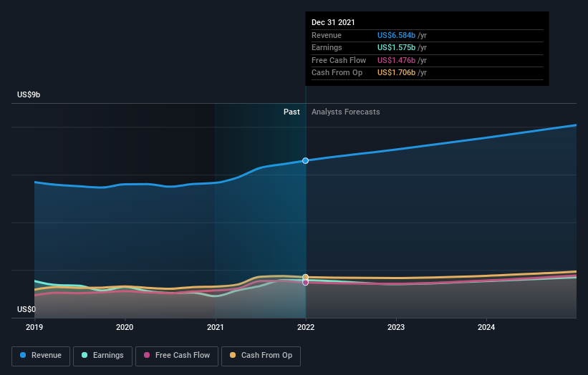Click the blue Revenue data point marker
588x375 pixels.
point(306,161)
